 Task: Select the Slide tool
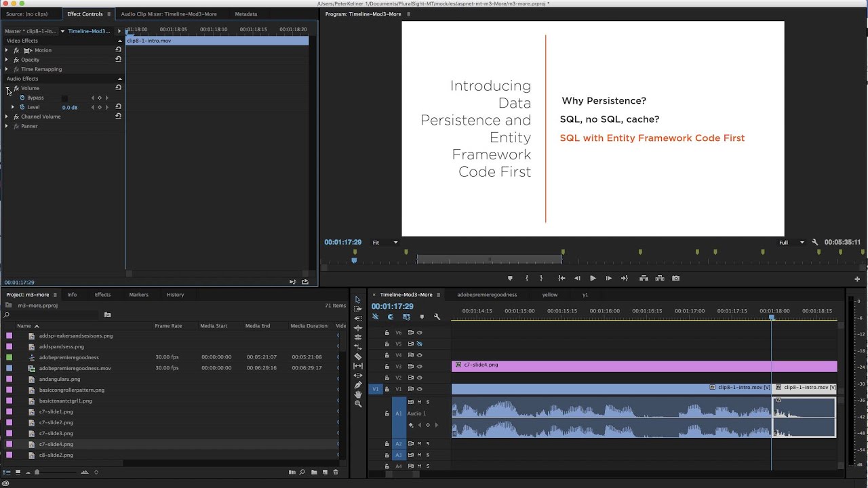point(358,375)
